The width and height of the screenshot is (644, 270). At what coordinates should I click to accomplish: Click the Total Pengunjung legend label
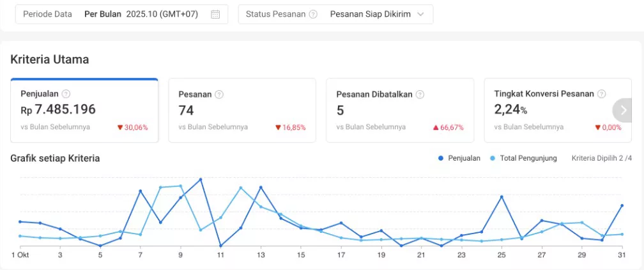pyautogui.click(x=528, y=158)
